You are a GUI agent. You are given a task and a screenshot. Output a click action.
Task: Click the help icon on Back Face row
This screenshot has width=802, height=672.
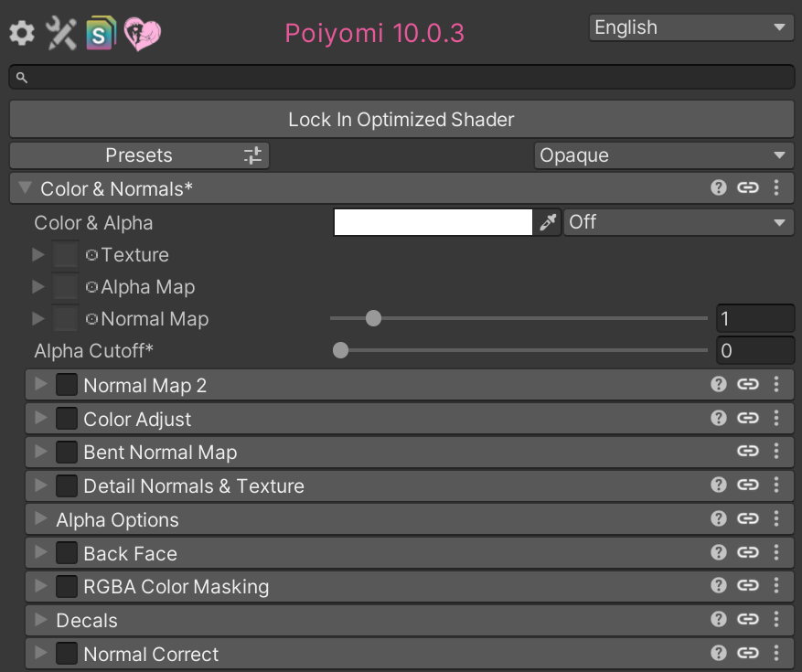[x=719, y=553]
